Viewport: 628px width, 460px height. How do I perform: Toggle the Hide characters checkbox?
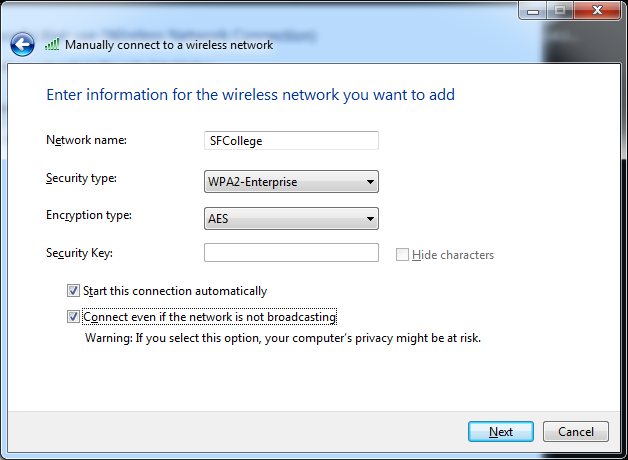pyautogui.click(x=402, y=255)
